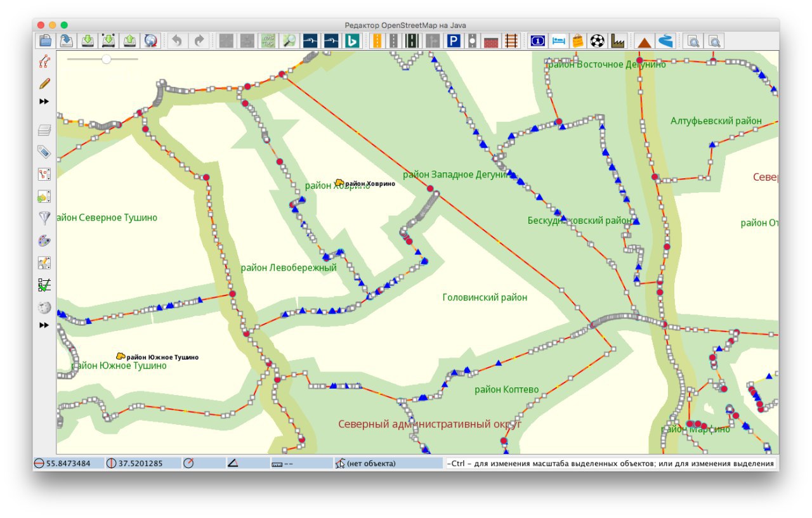Click the green 'район Коптево' map label
Viewport: 812px width, 518px height.
506,389
